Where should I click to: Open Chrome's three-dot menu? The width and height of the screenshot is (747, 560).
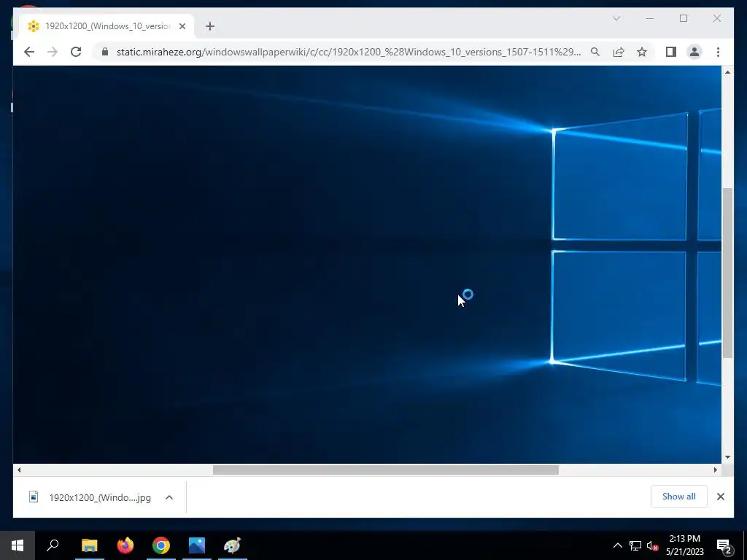coord(718,52)
